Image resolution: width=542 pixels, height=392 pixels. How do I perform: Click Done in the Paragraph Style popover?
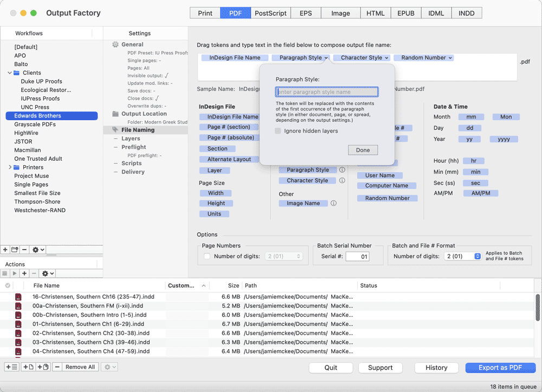coord(363,150)
